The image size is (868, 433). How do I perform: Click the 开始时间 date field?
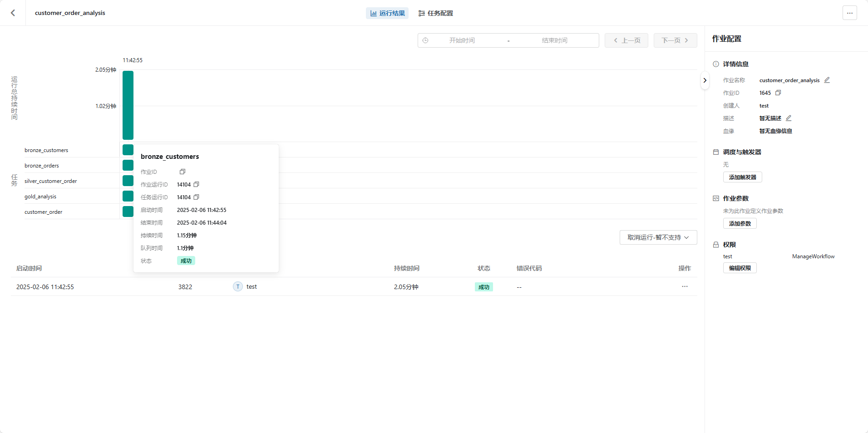(462, 40)
